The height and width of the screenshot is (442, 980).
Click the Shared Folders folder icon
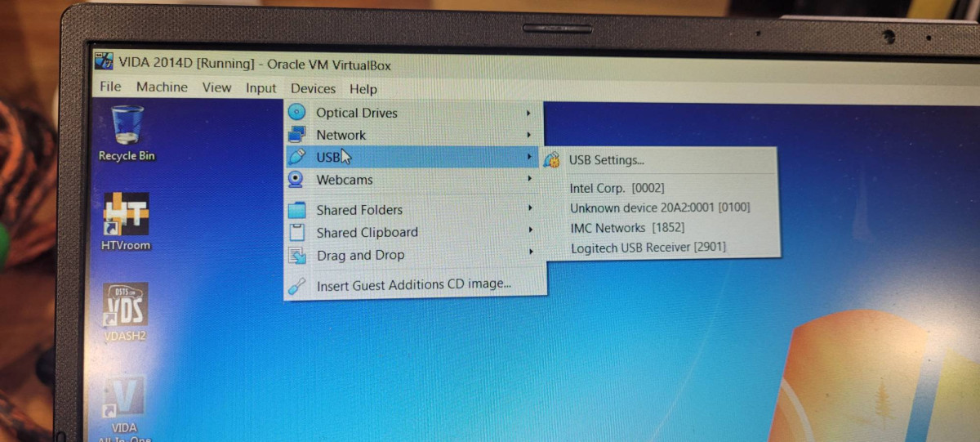coord(298,210)
